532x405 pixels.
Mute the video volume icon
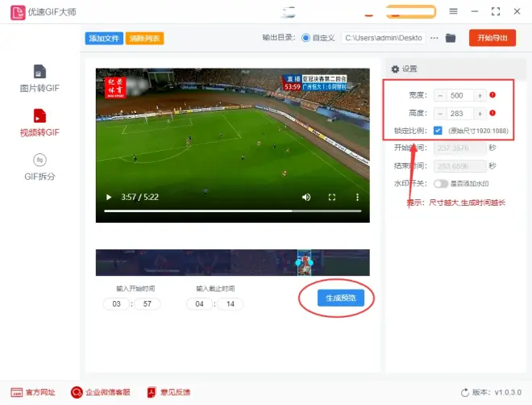306,197
